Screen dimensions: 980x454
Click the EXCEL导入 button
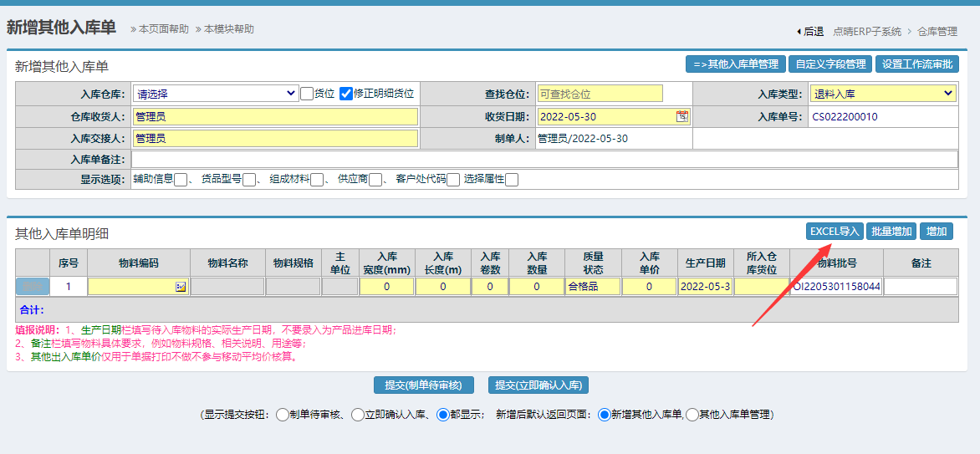pos(835,232)
